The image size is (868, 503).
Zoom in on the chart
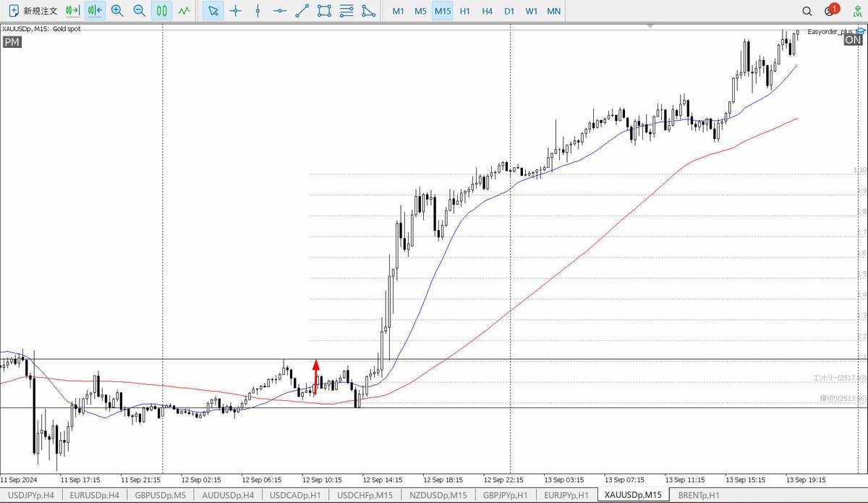pyautogui.click(x=117, y=11)
